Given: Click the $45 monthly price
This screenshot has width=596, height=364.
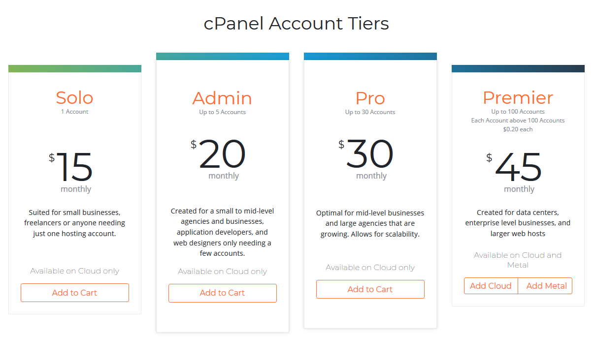Looking at the screenshot, I should point(517,167).
